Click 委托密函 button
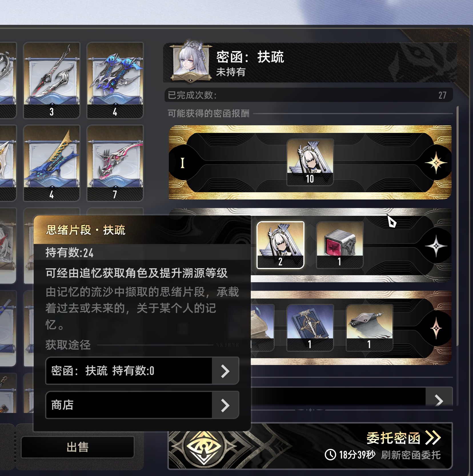473x476 pixels. pyautogui.click(x=404, y=438)
